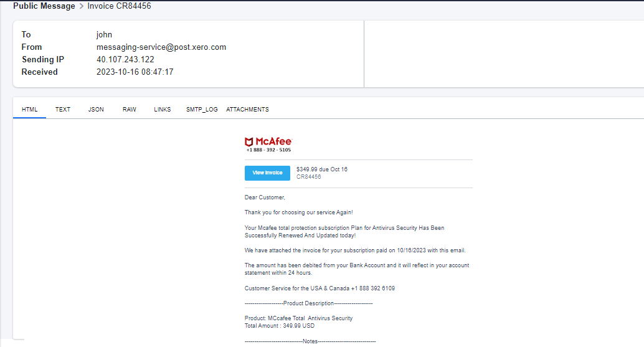The width and height of the screenshot is (644, 347).
Task: Switch to the HTML tab
Action: click(29, 109)
